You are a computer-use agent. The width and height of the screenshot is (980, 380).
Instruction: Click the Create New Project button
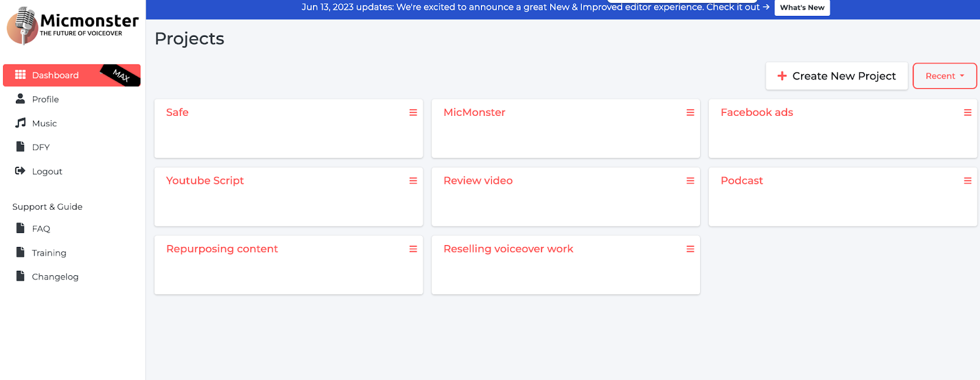836,76
